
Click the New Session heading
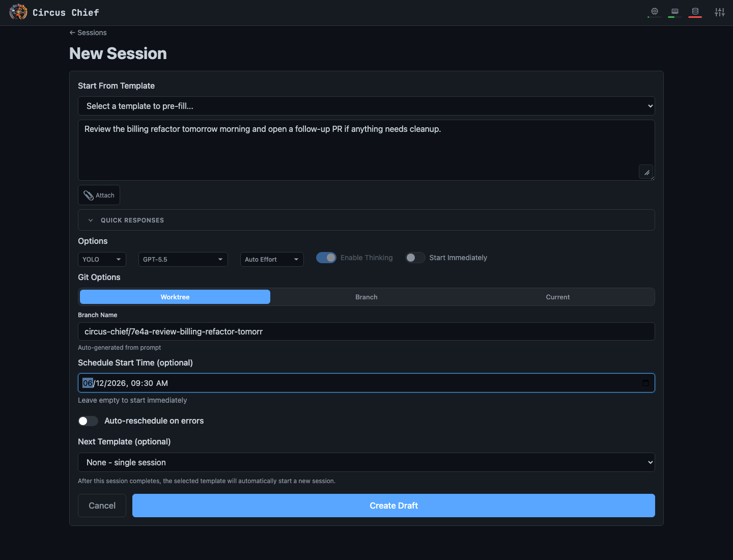(x=118, y=53)
